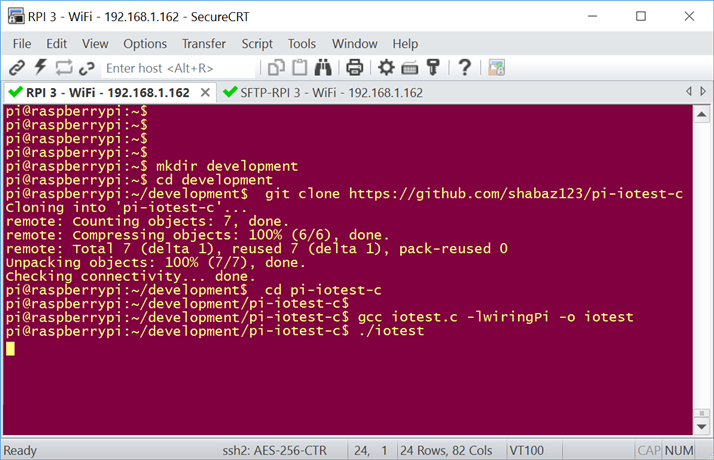Click the Copy toolbar icon
The height and width of the screenshot is (460, 714).
click(x=276, y=68)
